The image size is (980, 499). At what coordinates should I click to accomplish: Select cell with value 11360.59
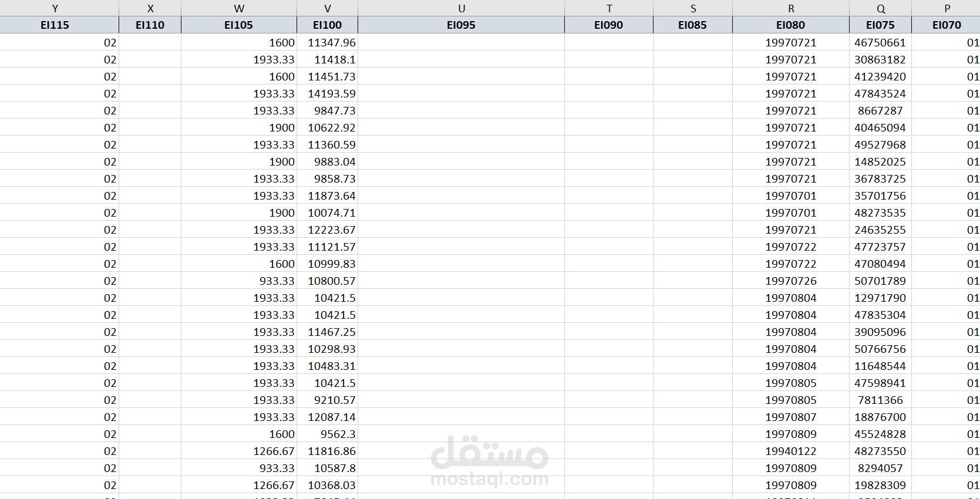pyautogui.click(x=328, y=144)
